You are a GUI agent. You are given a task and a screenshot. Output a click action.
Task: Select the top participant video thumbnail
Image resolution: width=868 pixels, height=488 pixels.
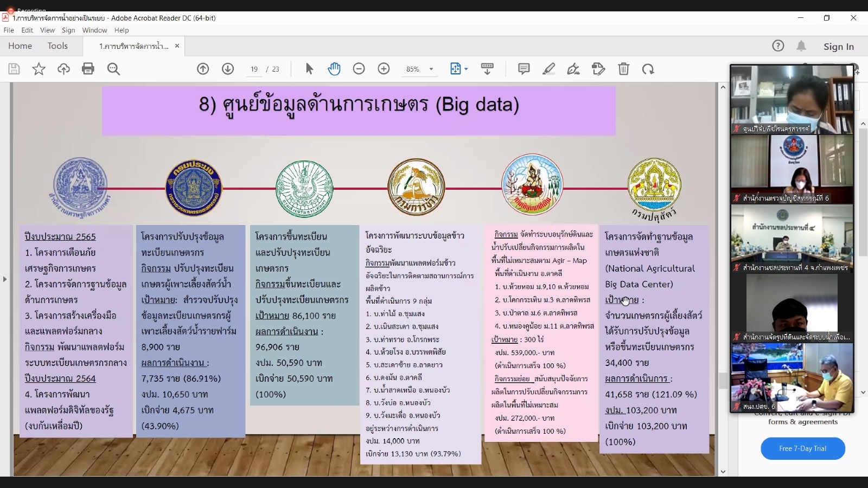792,100
